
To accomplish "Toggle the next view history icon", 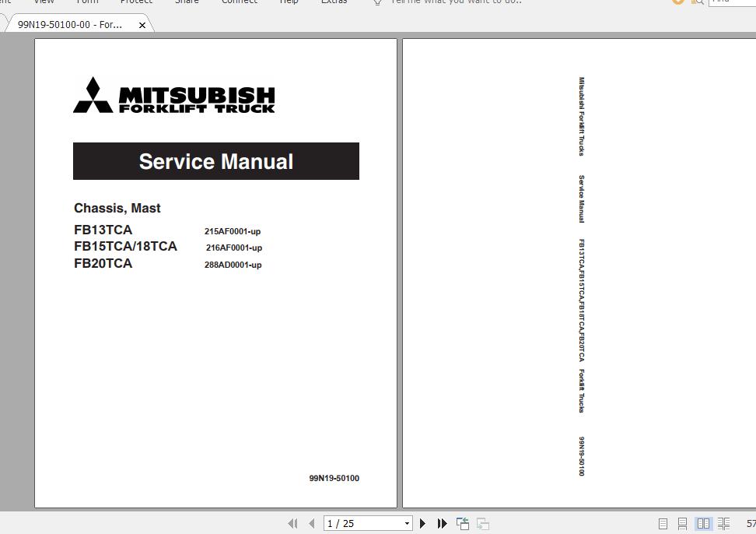I will [x=481, y=523].
